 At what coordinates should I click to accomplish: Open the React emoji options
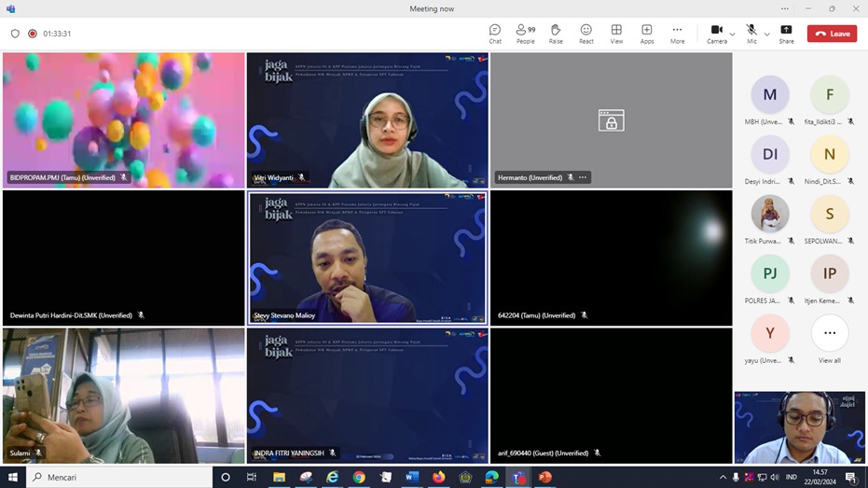(x=586, y=34)
